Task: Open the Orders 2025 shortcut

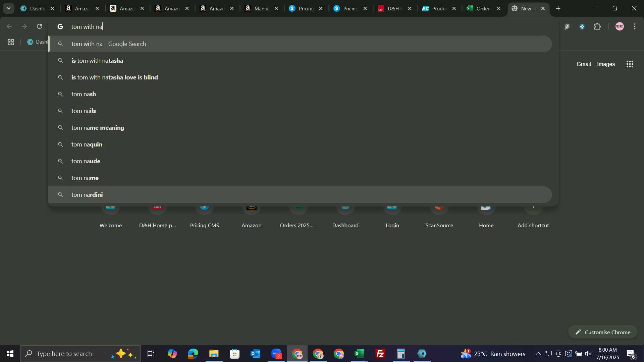Action: [x=298, y=218]
